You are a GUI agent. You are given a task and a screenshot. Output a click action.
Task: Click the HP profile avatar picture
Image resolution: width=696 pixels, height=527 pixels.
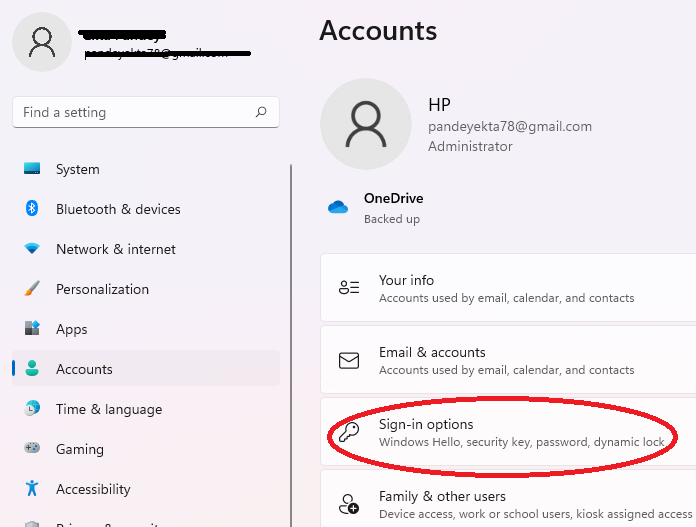coord(365,124)
